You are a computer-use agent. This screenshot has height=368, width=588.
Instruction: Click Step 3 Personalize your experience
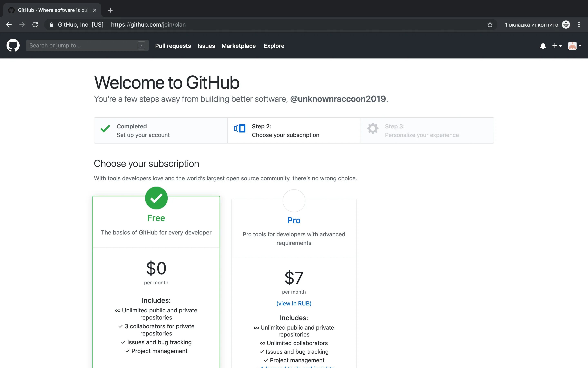[427, 130]
